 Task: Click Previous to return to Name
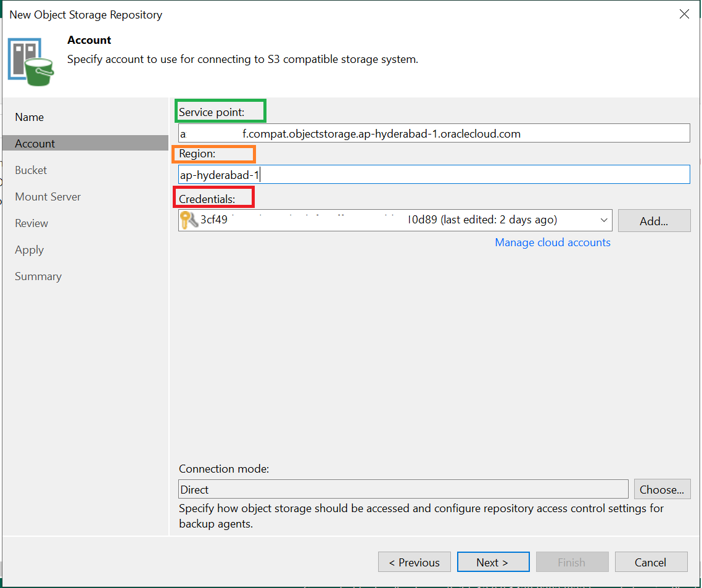tap(414, 561)
